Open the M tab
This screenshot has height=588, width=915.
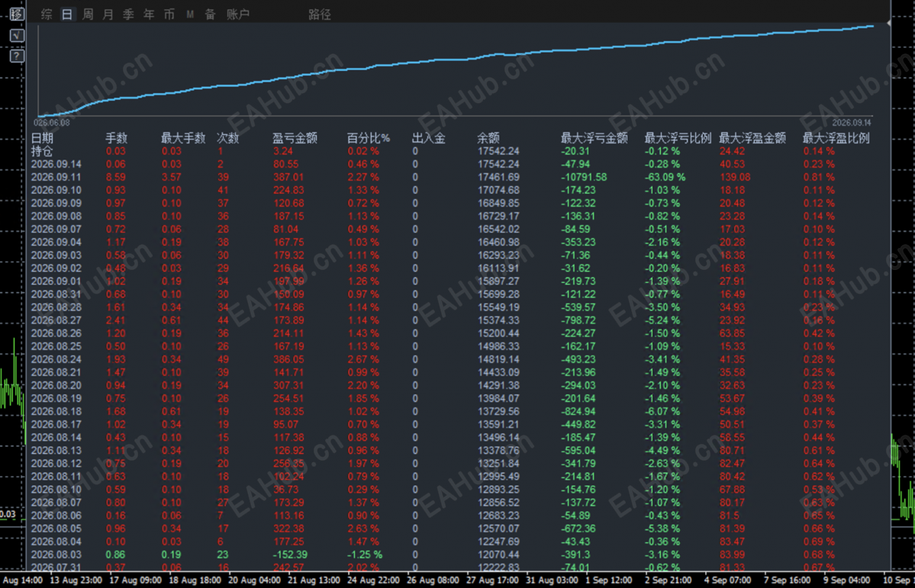pyautogui.click(x=190, y=14)
